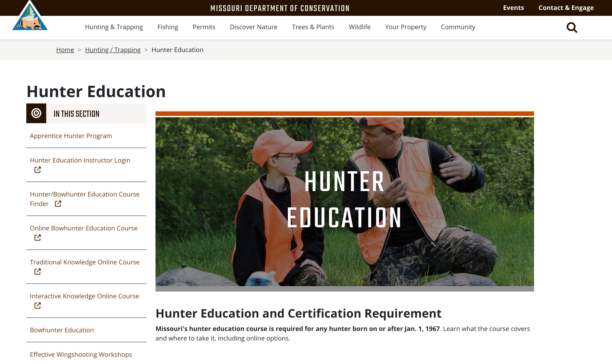Viewport: 612px width, 364px height.
Task: Open Apprentice Hunter Program section link
Action: [71, 136]
